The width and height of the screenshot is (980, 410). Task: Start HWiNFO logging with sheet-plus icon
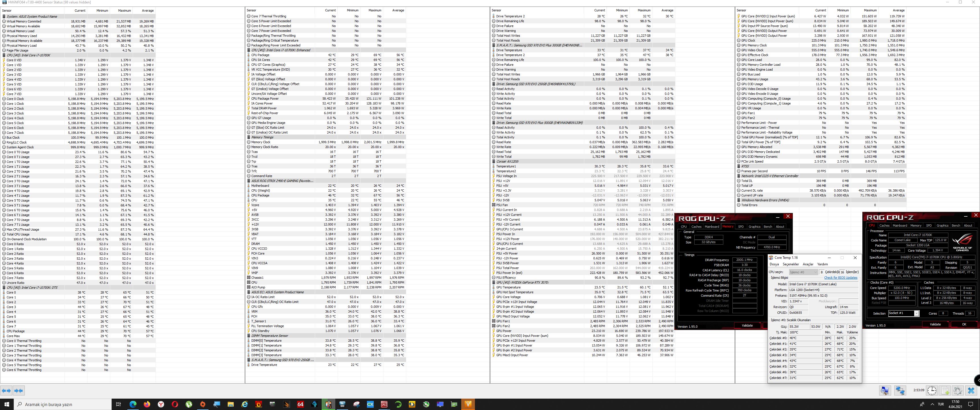coord(945,391)
